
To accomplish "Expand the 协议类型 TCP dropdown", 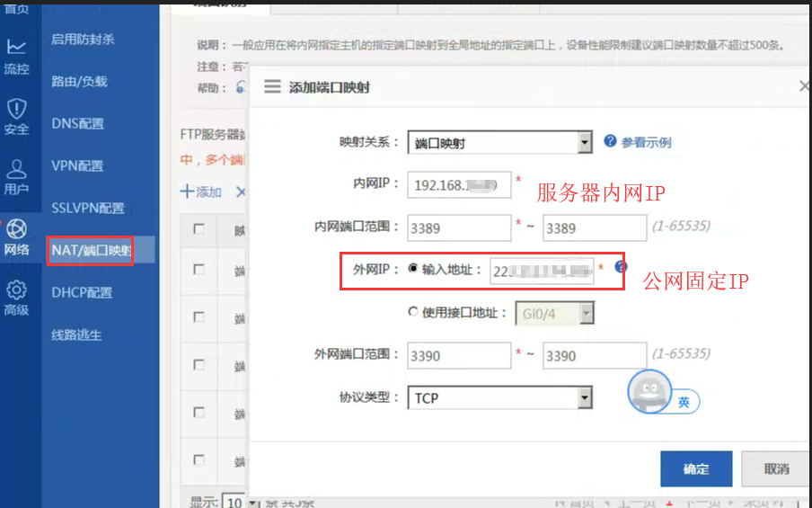I will click(585, 397).
